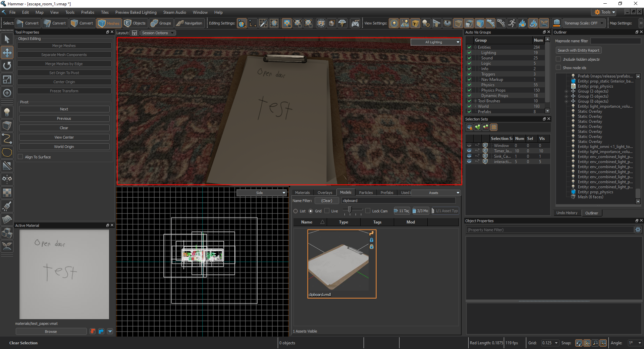
Task: Activate the Translate move tool
Action: pyautogui.click(x=7, y=53)
